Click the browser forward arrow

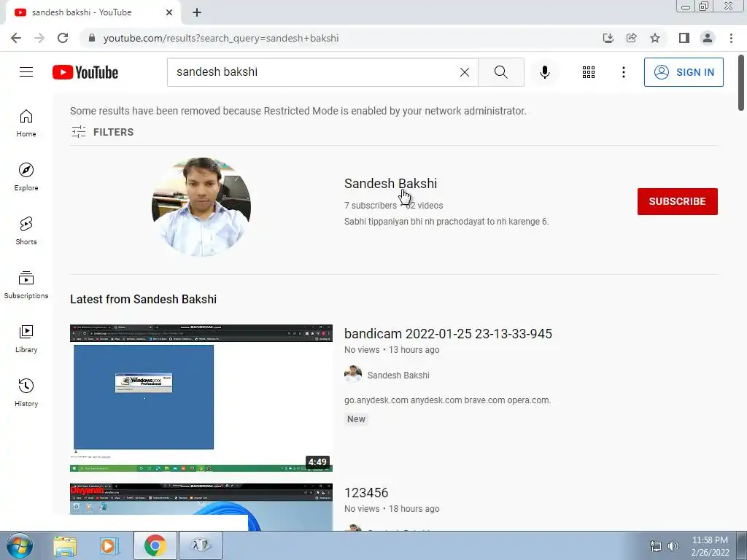pyautogui.click(x=39, y=38)
